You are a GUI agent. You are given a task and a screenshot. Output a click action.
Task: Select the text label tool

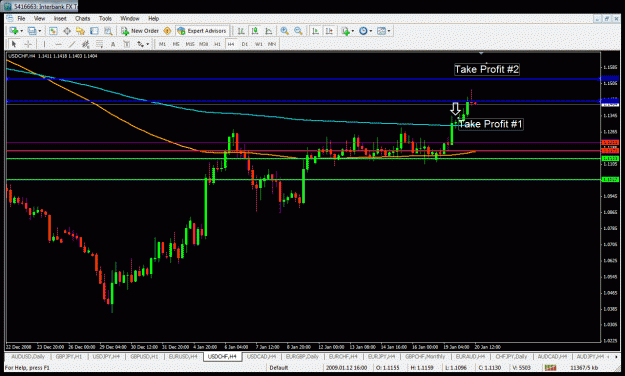[x=126, y=44]
